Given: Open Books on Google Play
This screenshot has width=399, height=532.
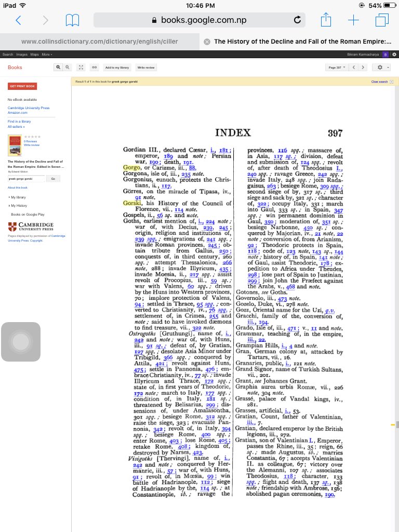Looking at the screenshot, I should click(28, 215).
